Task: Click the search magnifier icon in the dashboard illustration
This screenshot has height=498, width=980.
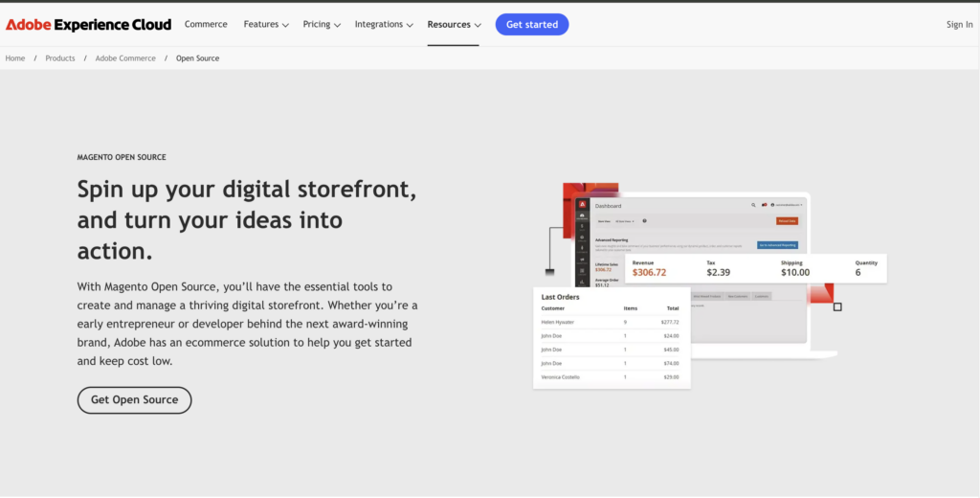Action: pos(754,205)
